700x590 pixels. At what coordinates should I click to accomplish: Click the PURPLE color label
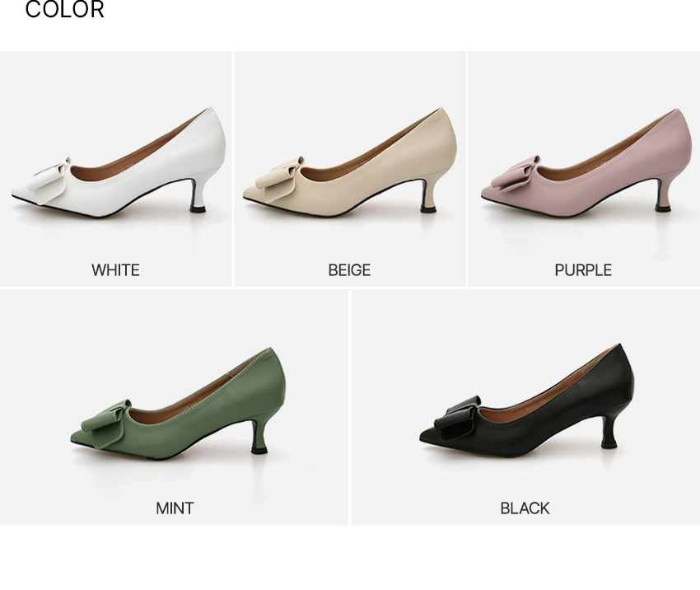[583, 270]
